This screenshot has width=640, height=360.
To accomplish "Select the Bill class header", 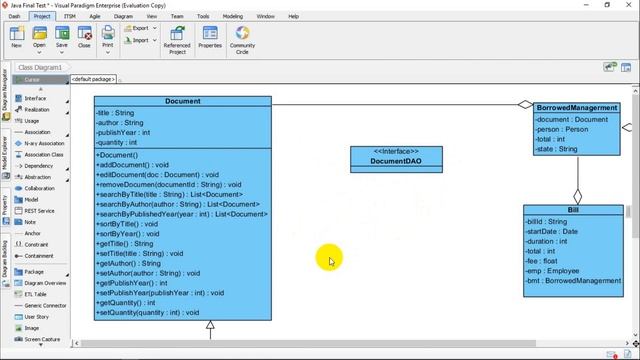I will [573, 210].
